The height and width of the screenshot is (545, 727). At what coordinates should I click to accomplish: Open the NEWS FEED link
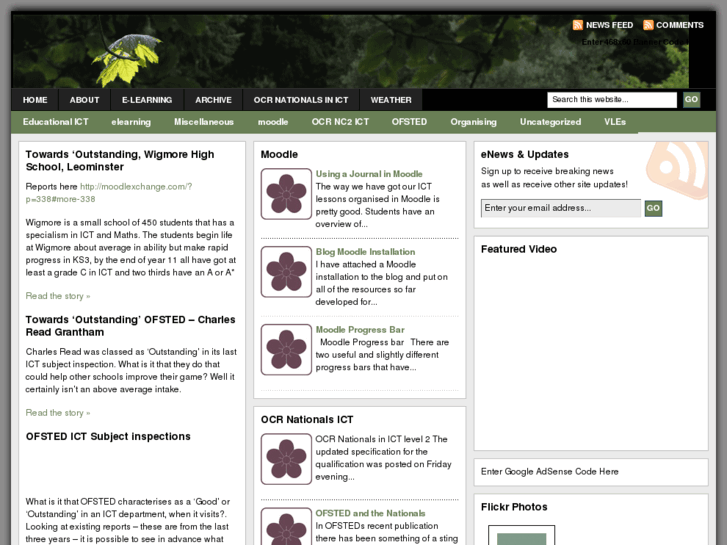[x=609, y=25]
